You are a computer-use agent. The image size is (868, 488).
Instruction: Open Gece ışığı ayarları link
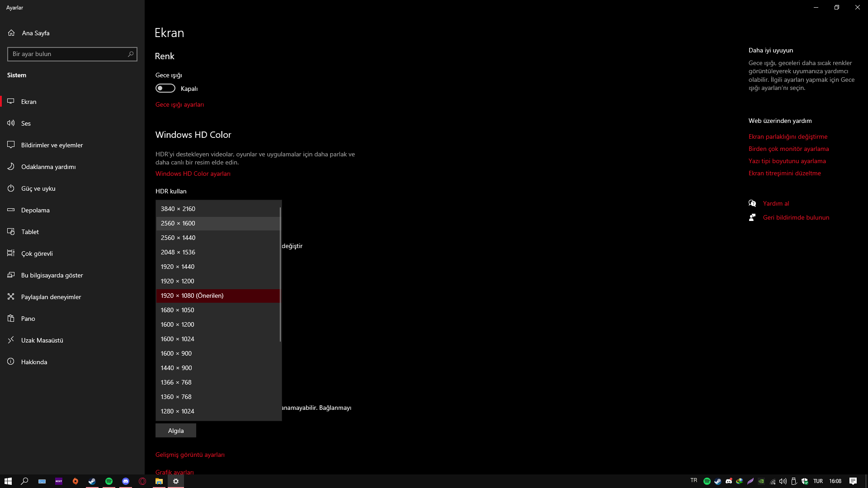click(x=179, y=104)
